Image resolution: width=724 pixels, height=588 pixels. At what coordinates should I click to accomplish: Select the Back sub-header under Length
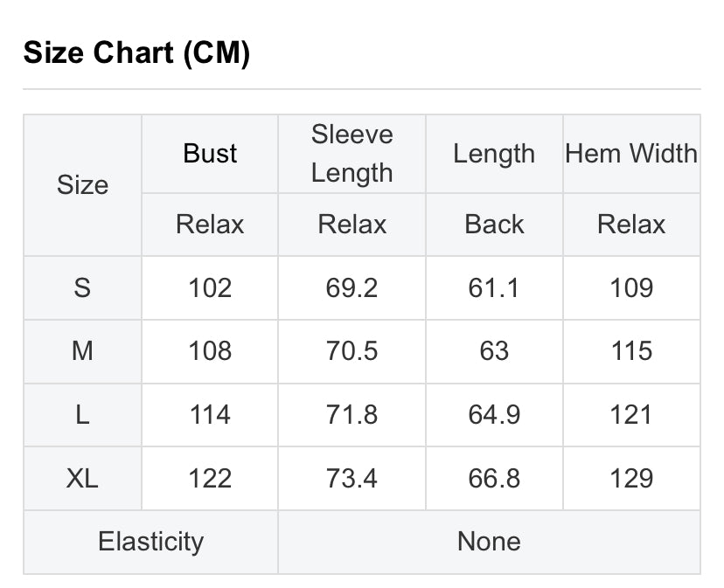coord(494,225)
